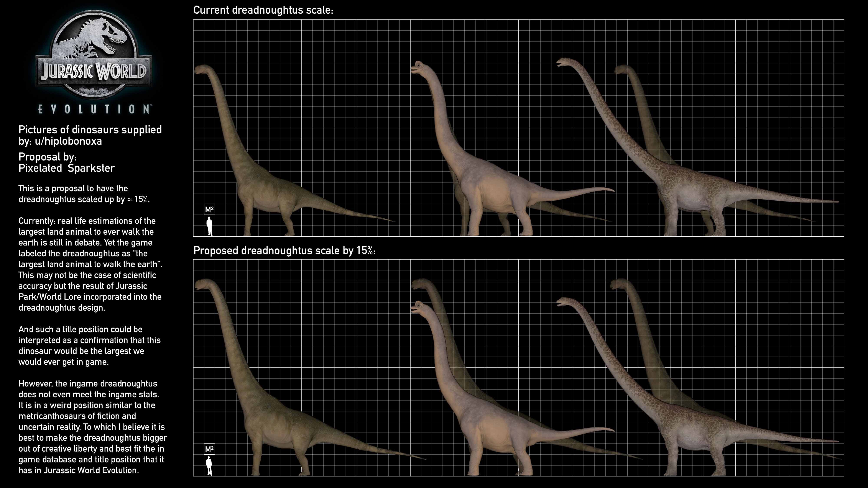
Task: Click the M² label in the bottom chart
Action: [x=209, y=449]
